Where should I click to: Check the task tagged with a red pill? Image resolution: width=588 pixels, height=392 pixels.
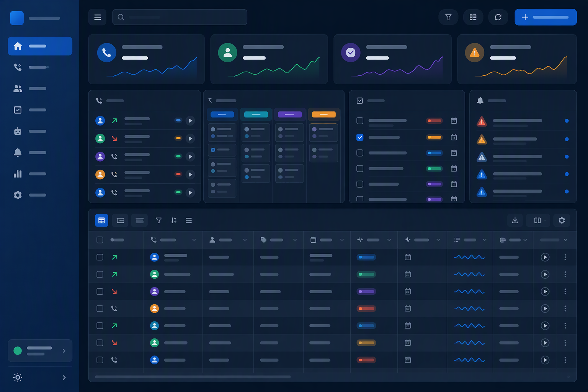pos(360,121)
